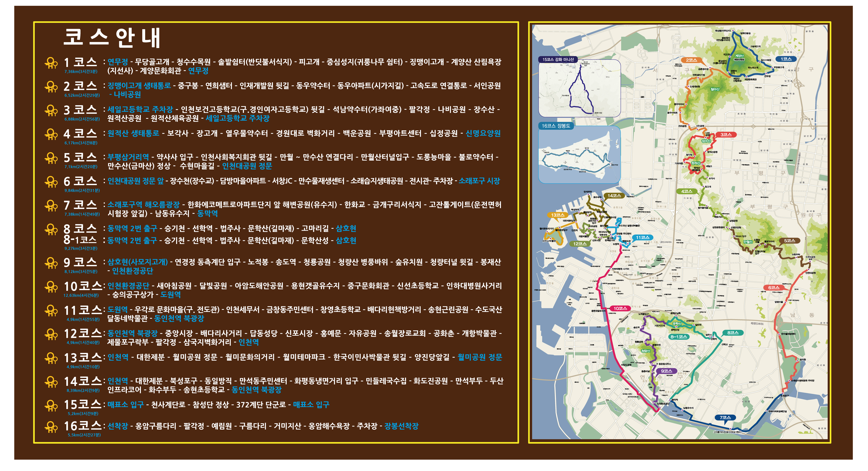Screen dimensions: 868x471
Task: Click the blue 1코스 tag on the map
Action: pos(786,59)
